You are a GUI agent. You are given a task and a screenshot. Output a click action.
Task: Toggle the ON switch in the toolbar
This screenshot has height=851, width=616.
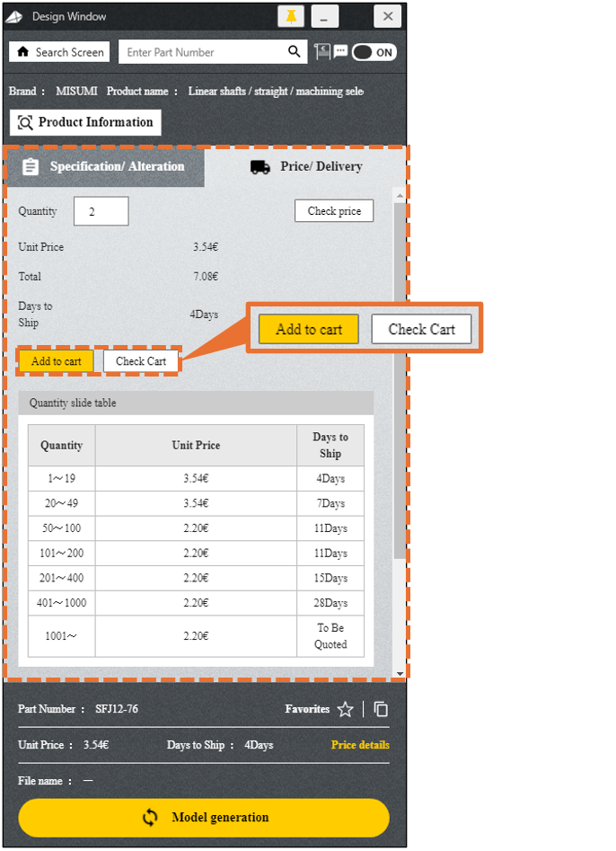click(x=374, y=52)
